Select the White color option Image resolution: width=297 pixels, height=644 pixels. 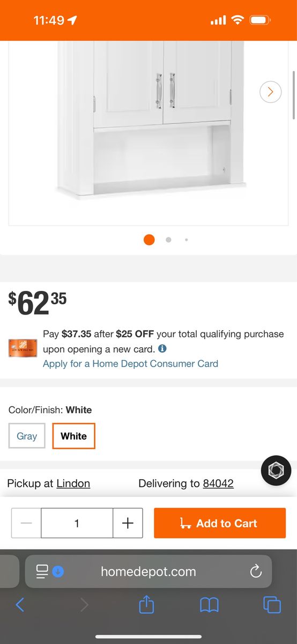[x=73, y=436]
